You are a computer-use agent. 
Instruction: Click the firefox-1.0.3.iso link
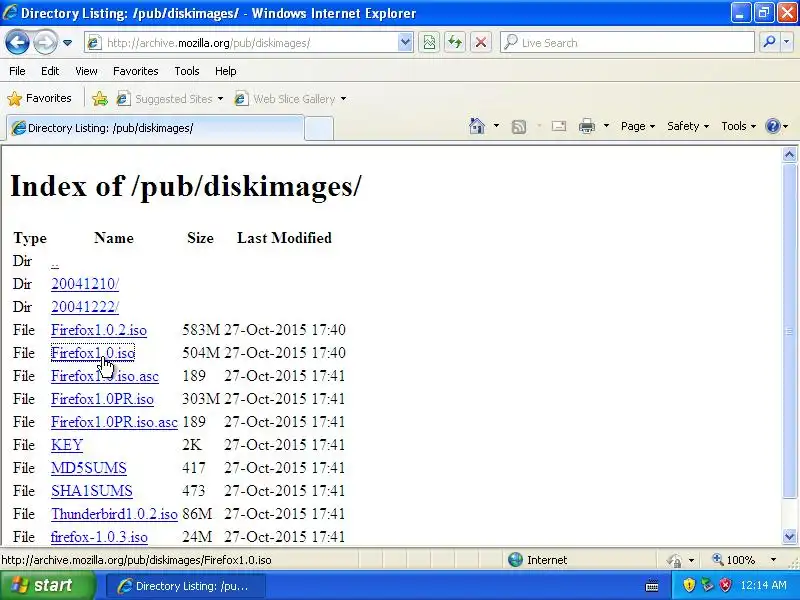click(99, 537)
